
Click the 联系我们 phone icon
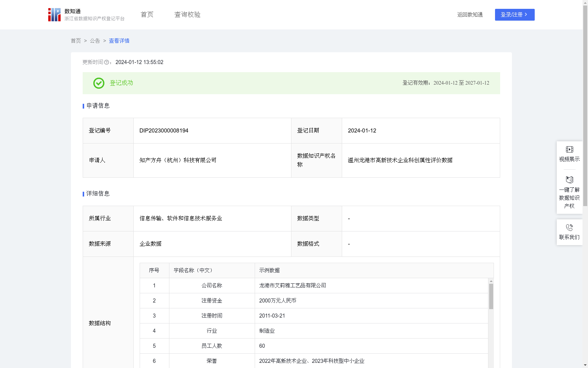(569, 227)
